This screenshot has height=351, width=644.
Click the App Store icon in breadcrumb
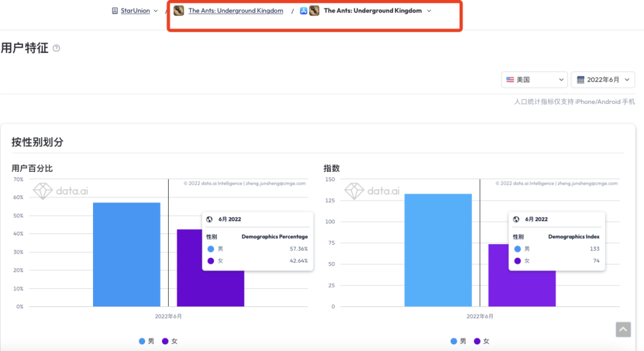pyautogui.click(x=304, y=11)
